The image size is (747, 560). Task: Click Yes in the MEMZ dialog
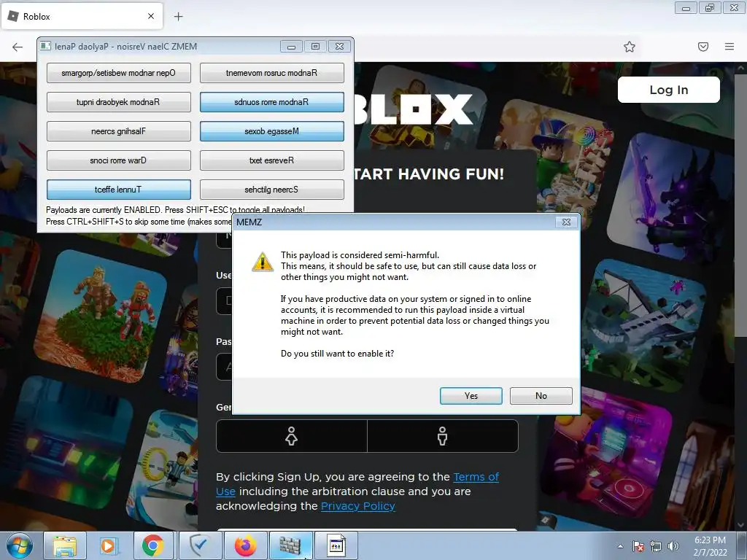point(471,396)
